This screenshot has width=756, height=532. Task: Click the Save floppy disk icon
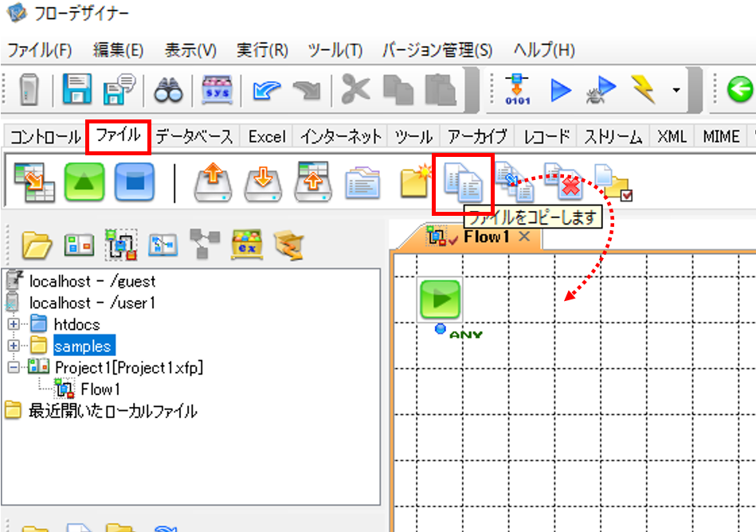[x=77, y=90]
